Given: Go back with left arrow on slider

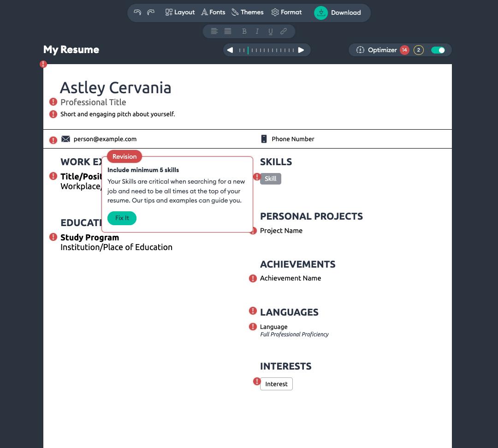Looking at the screenshot, I should point(230,50).
